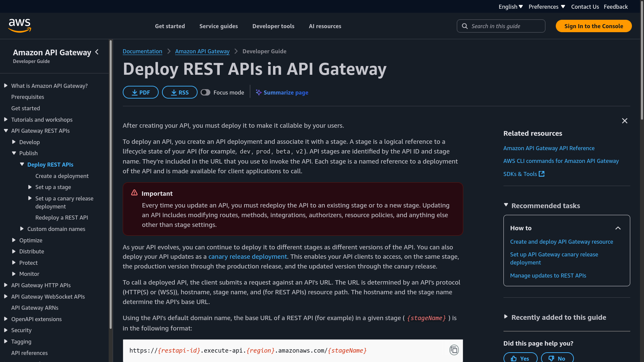Image resolution: width=644 pixels, height=362 pixels.
Task: Open Prerequisites in the sidebar
Action: coord(28,97)
